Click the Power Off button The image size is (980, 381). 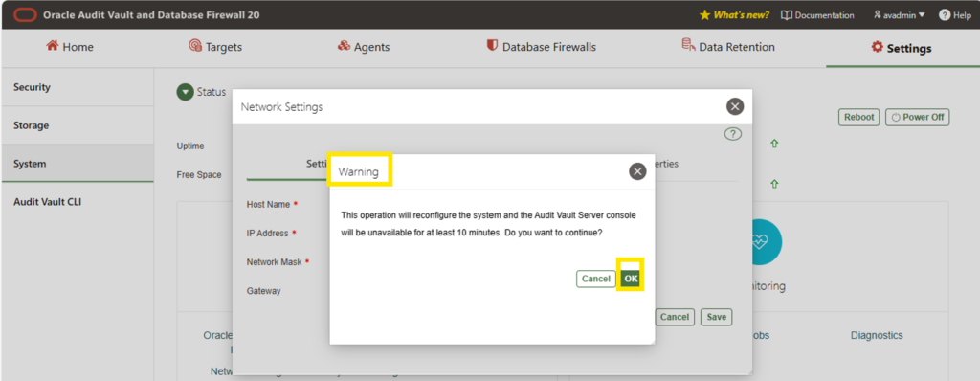tap(918, 117)
